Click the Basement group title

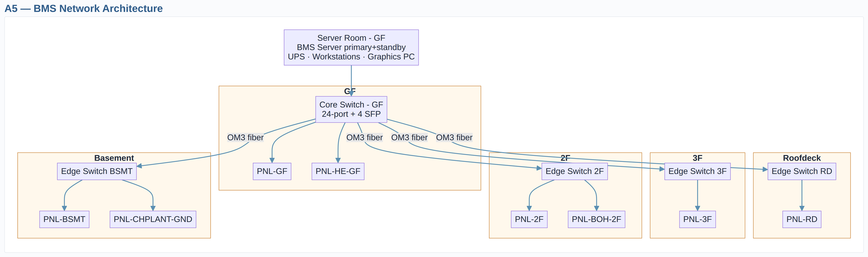pyautogui.click(x=114, y=158)
